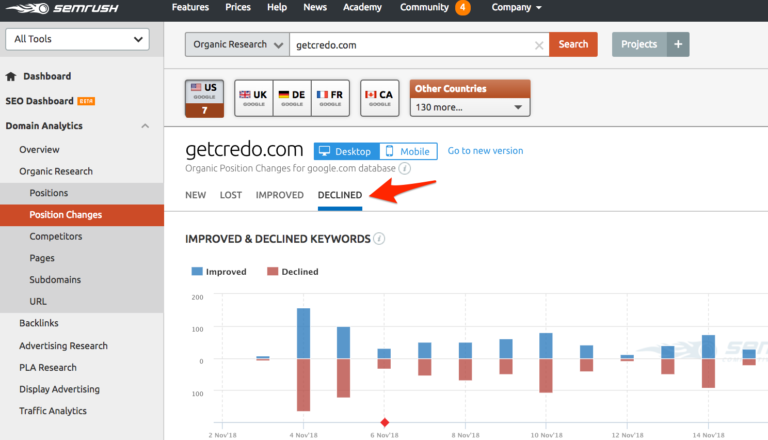The image size is (768, 440).
Task: Select the UK Google database
Action: tap(254, 98)
